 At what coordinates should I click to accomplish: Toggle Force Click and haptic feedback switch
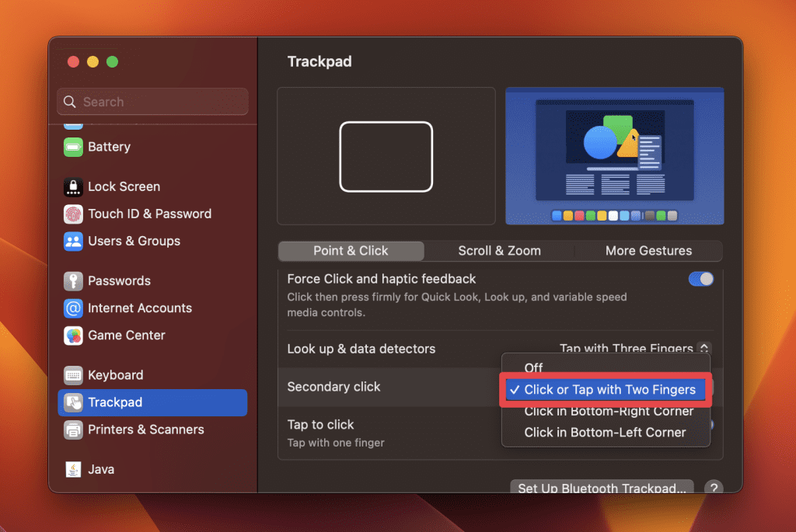tap(700, 279)
